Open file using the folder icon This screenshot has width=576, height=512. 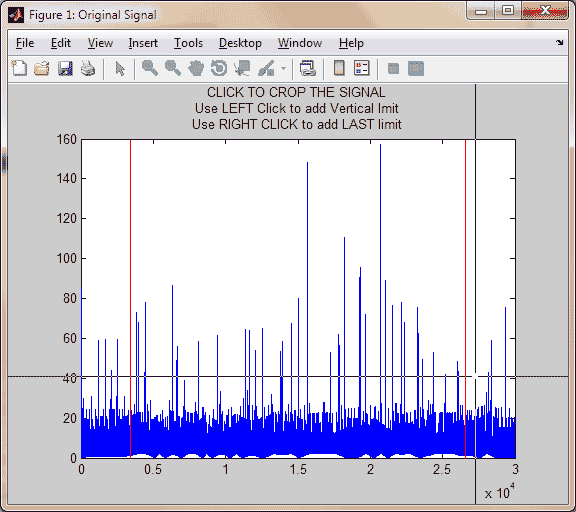(x=42, y=69)
